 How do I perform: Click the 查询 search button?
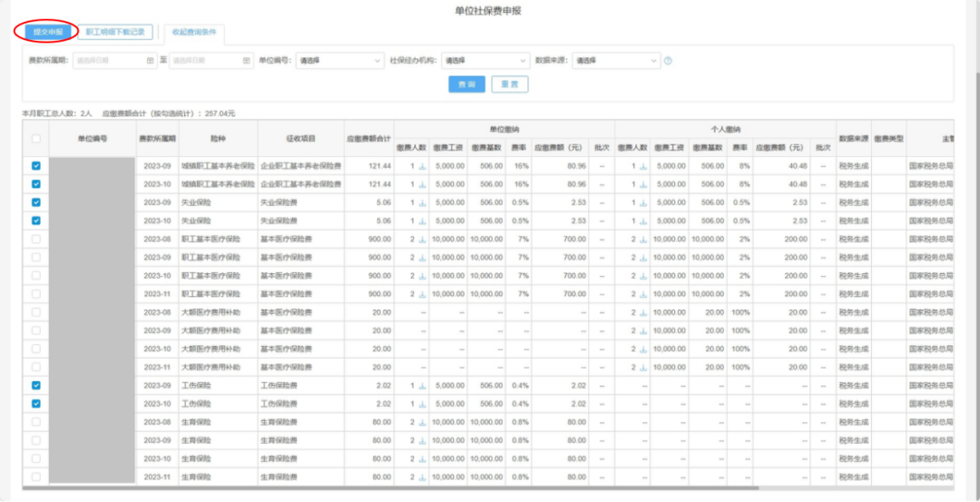pyautogui.click(x=467, y=84)
